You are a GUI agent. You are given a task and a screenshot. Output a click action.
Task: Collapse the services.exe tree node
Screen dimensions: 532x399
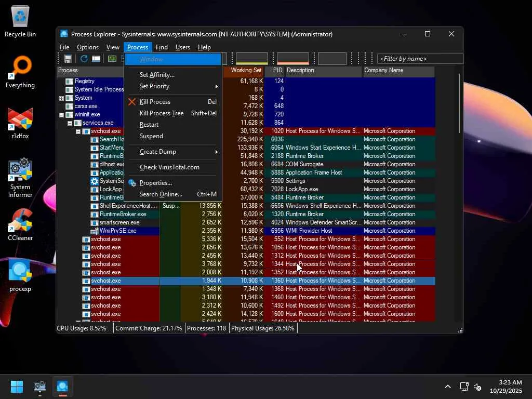tap(70, 123)
